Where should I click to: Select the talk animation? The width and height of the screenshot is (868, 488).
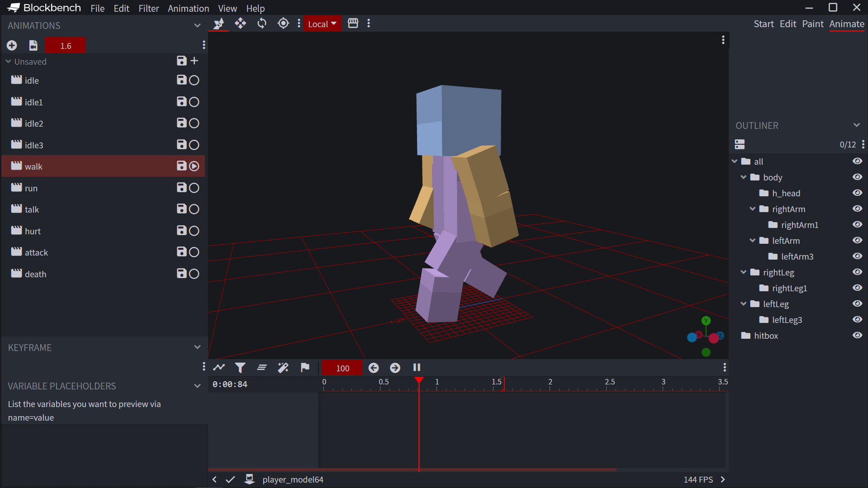[x=104, y=209]
